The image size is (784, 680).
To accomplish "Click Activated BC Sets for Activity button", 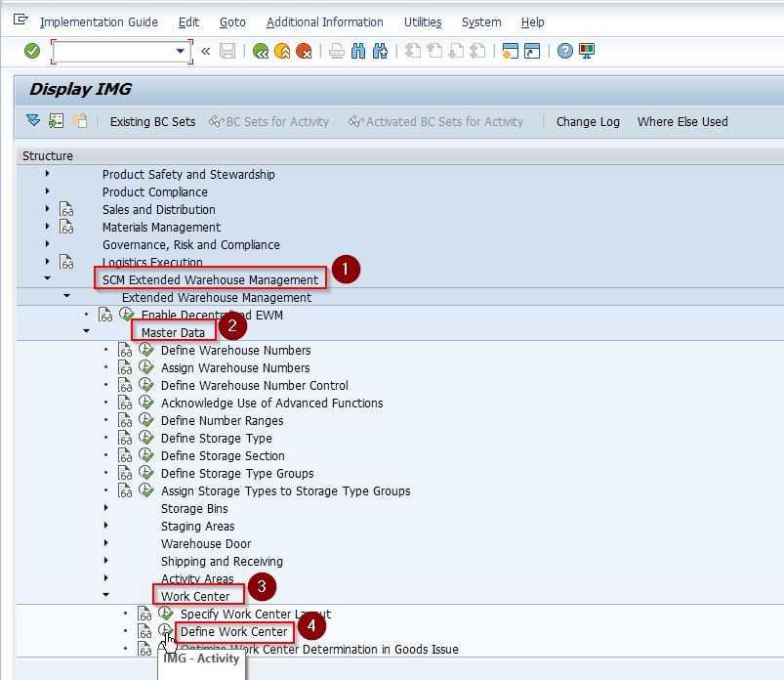I will click(x=435, y=121).
